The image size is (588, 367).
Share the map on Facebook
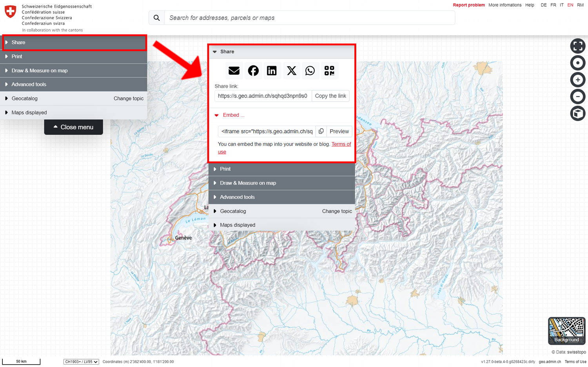click(x=253, y=71)
